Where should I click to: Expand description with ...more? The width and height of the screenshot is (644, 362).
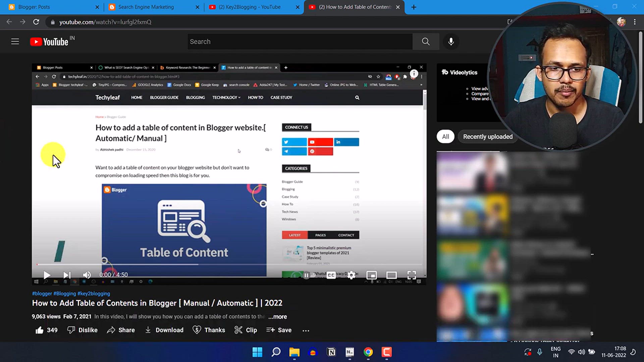(277, 317)
